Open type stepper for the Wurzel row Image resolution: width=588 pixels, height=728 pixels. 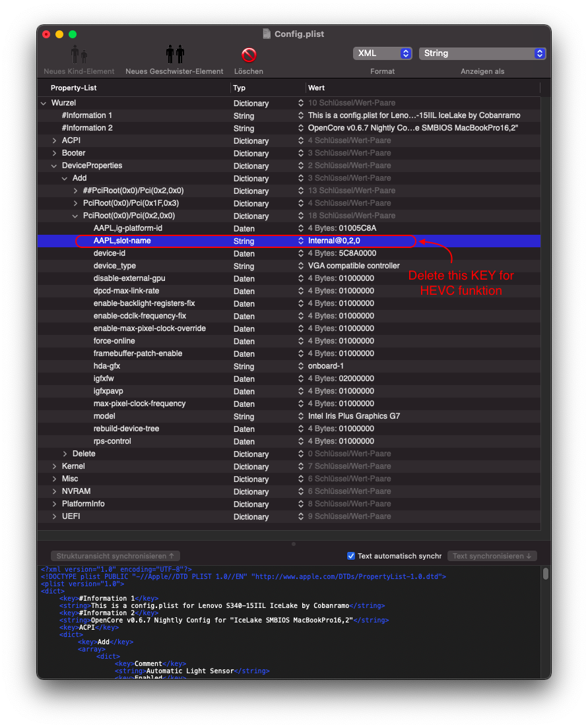301,103
